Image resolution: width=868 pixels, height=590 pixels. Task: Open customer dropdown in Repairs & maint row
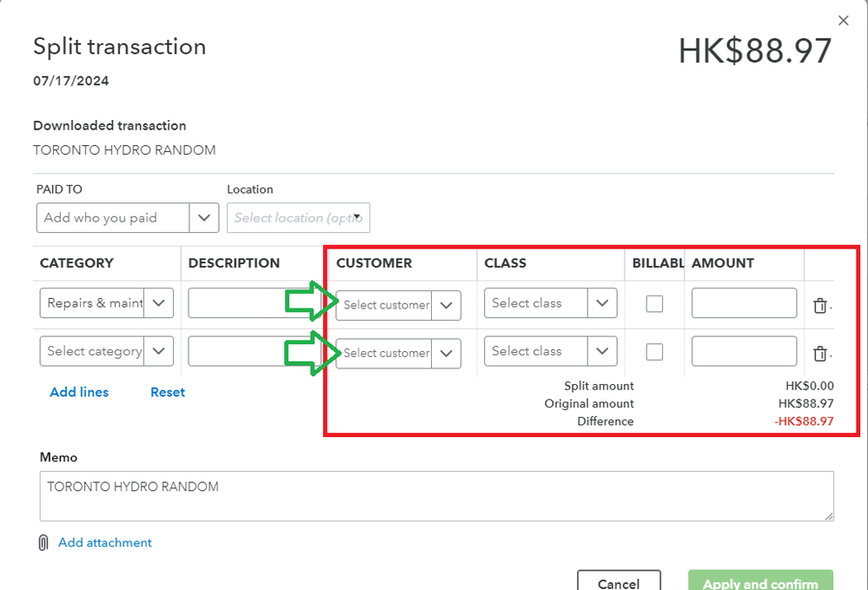(447, 305)
